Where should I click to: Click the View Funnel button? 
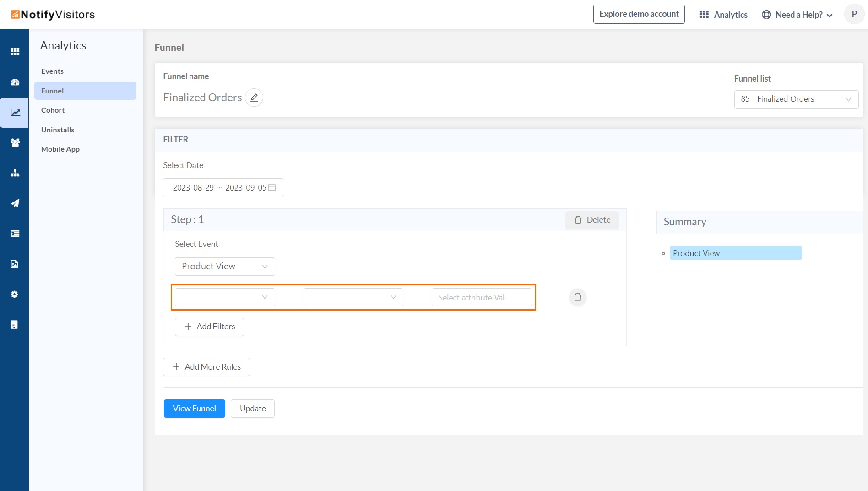point(194,409)
